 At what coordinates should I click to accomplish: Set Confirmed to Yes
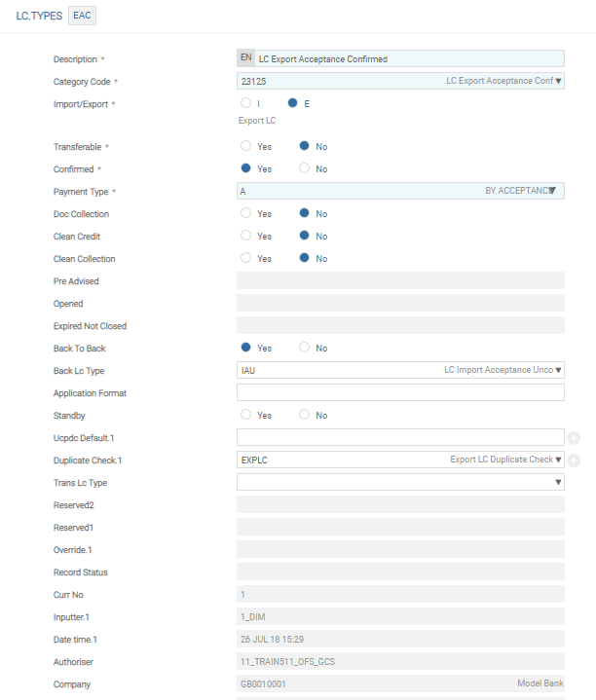tap(245, 167)
